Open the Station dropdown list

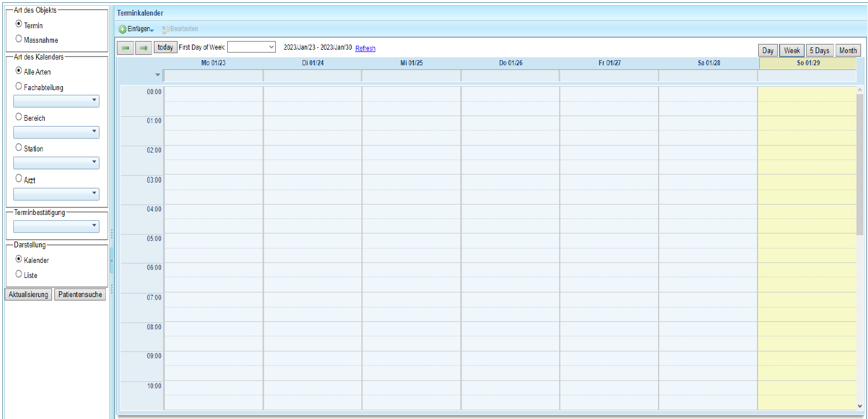click(x=56, y=163)
